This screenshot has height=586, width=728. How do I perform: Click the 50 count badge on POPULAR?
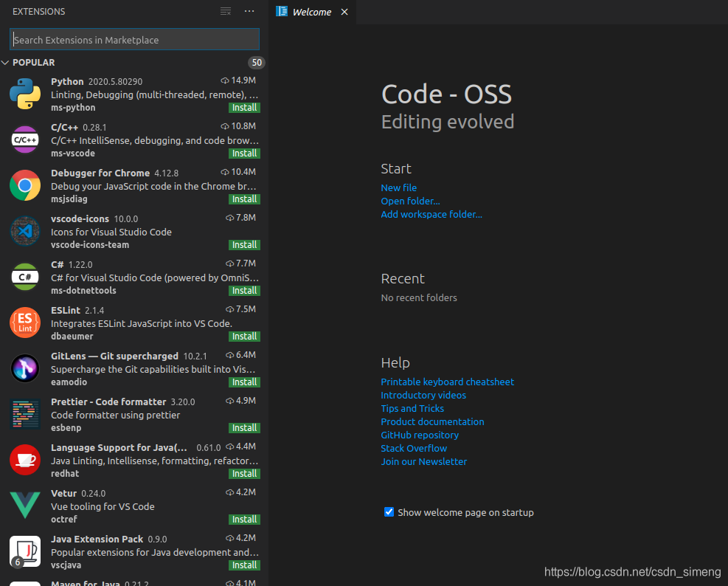pyautogui.click(x=257, y=62)
